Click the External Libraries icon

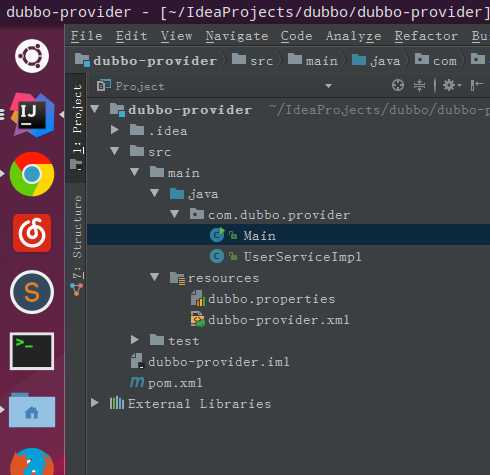pos(117,403)
